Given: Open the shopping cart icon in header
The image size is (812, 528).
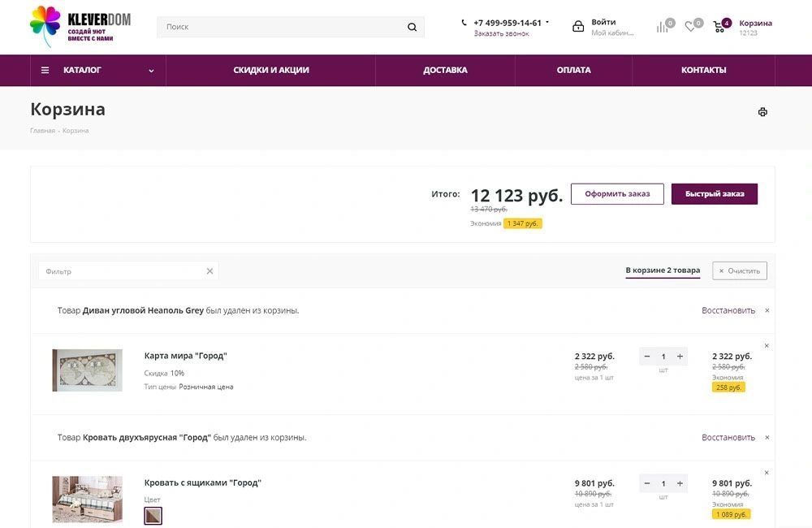Looking at the screenshot, I should (x=719, y=27).
